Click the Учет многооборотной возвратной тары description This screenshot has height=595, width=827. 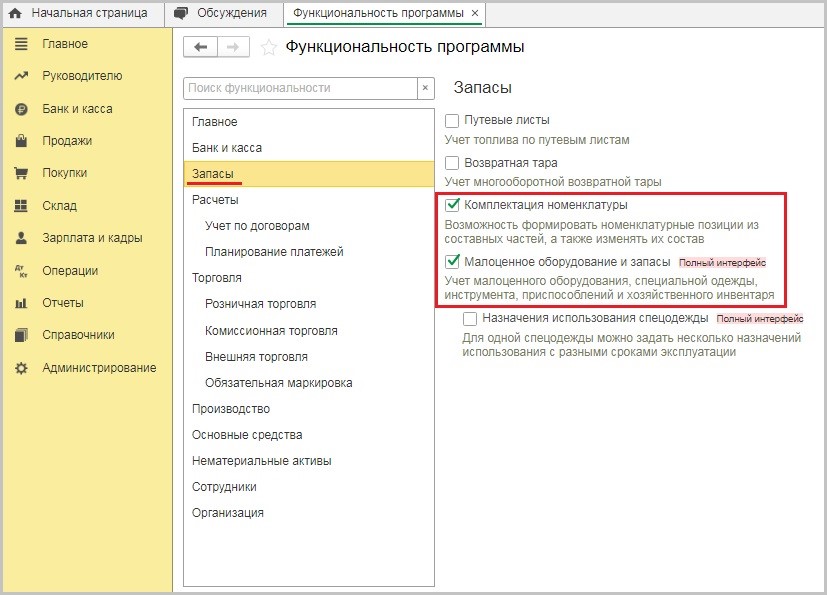[x=553, y=182]
